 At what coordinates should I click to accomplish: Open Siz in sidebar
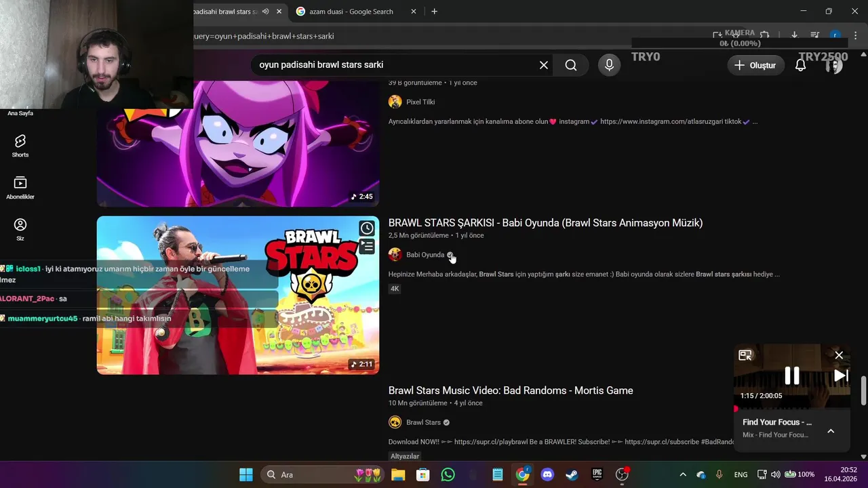click(20, 229)
